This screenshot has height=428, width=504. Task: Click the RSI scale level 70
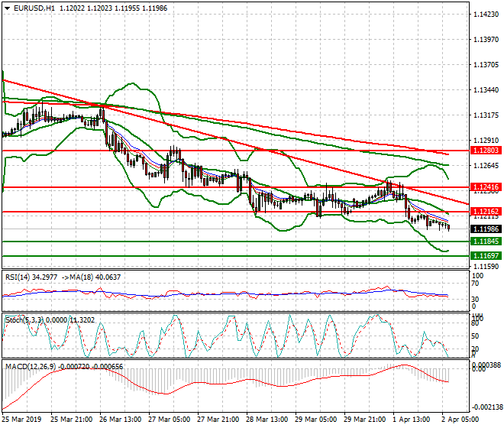tap(475, 284)
